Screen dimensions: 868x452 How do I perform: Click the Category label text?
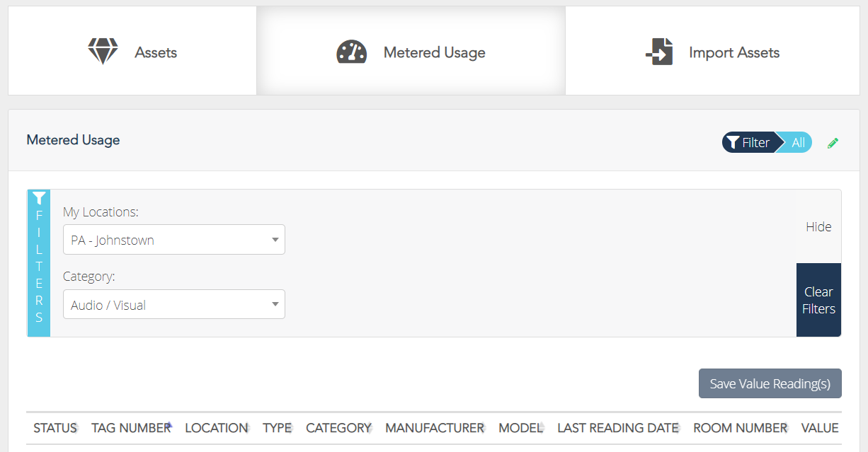pyautogui.click(x=88, y=276)
